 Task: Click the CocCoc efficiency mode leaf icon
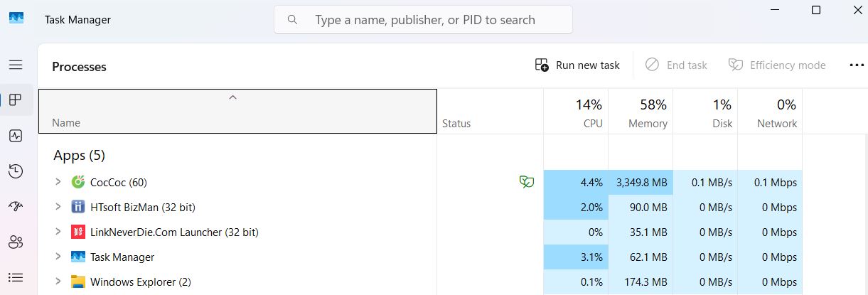(526, 182)
